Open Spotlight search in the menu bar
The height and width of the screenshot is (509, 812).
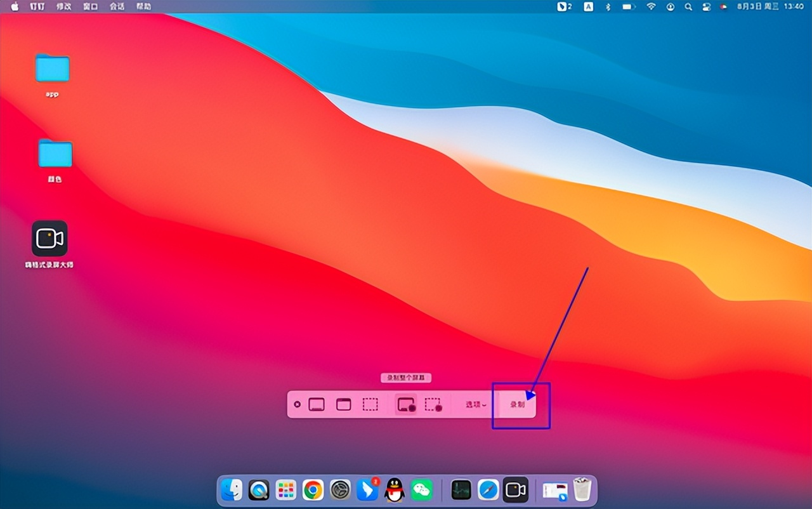point(687,6)
